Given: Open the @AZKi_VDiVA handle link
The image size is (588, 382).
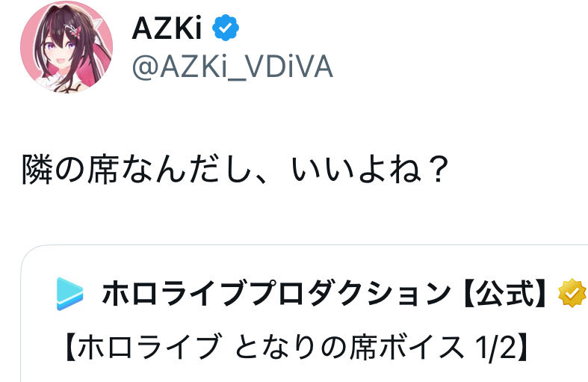Looking at the screenshot, I should pos(232,67).
